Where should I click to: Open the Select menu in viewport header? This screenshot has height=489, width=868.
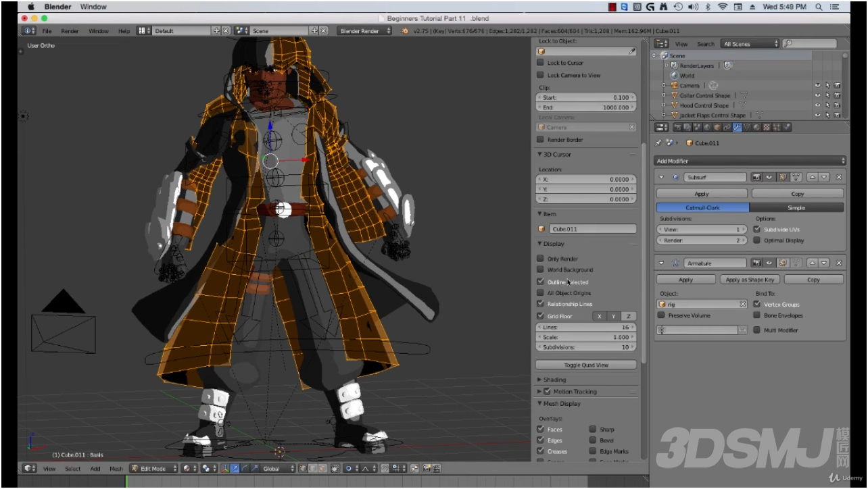pos(72,468)
